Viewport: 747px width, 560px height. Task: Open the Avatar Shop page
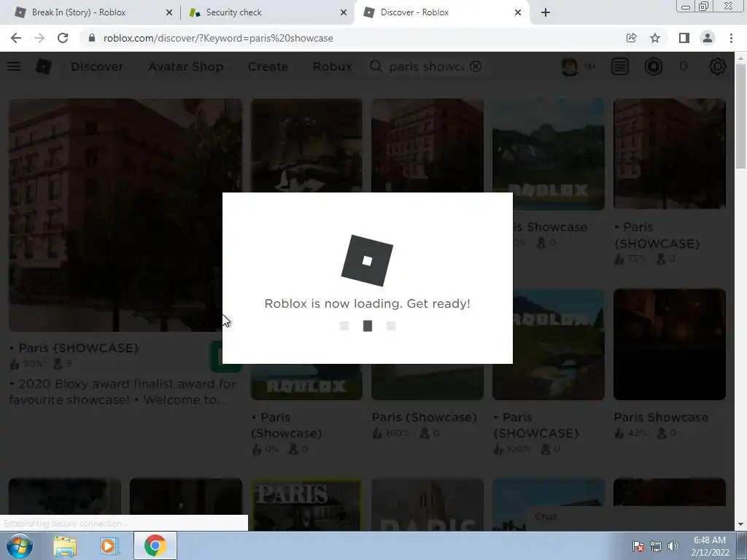click(186, 66)
